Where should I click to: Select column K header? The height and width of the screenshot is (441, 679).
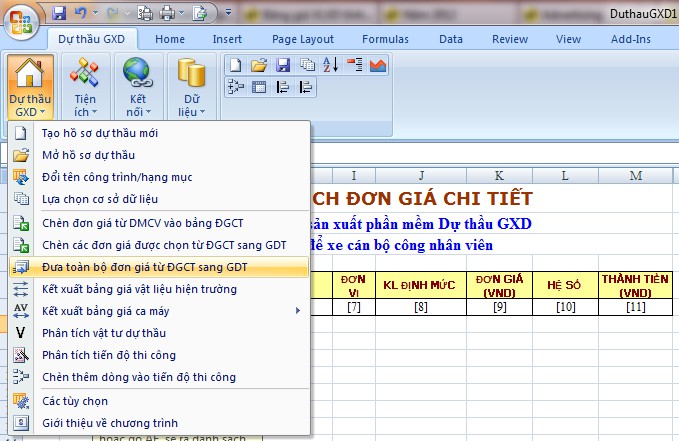[499, 176]
